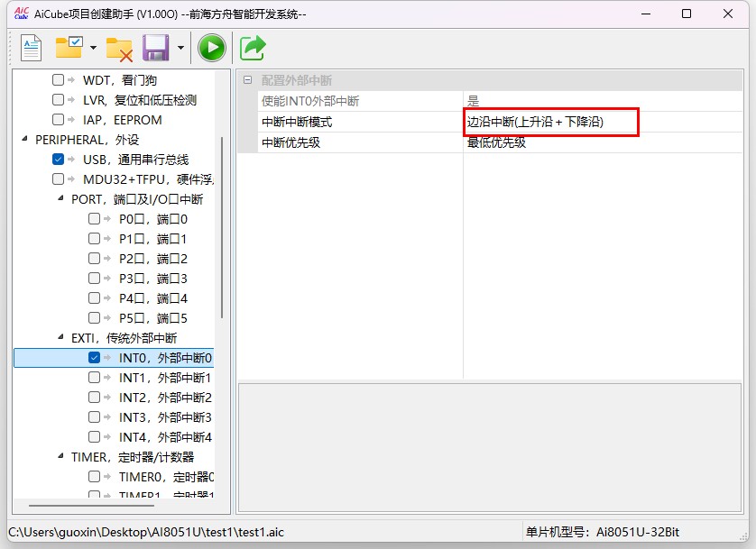Check the INT1 external interrupt 1 checkbox
This screenshot has width=756, height=549.
click(x=94, y=377)
